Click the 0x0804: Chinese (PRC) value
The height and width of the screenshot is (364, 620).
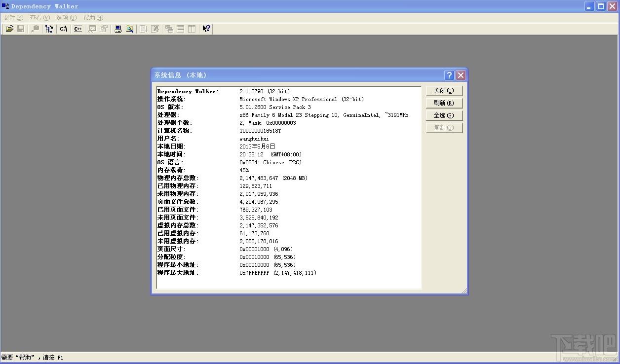[x=271, y=162]
